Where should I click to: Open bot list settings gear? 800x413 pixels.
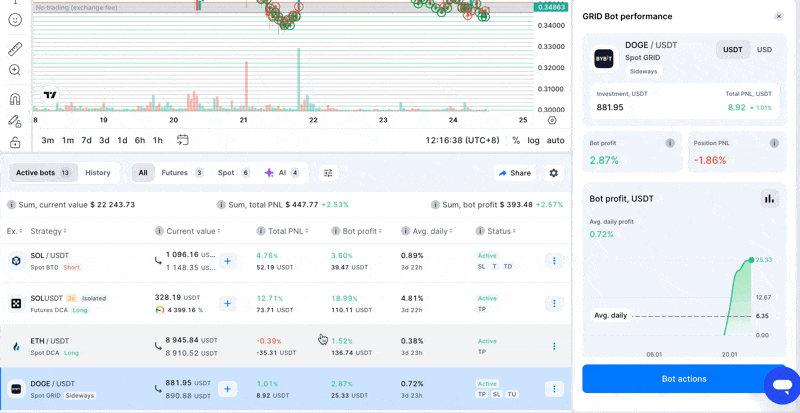point(554,173)
